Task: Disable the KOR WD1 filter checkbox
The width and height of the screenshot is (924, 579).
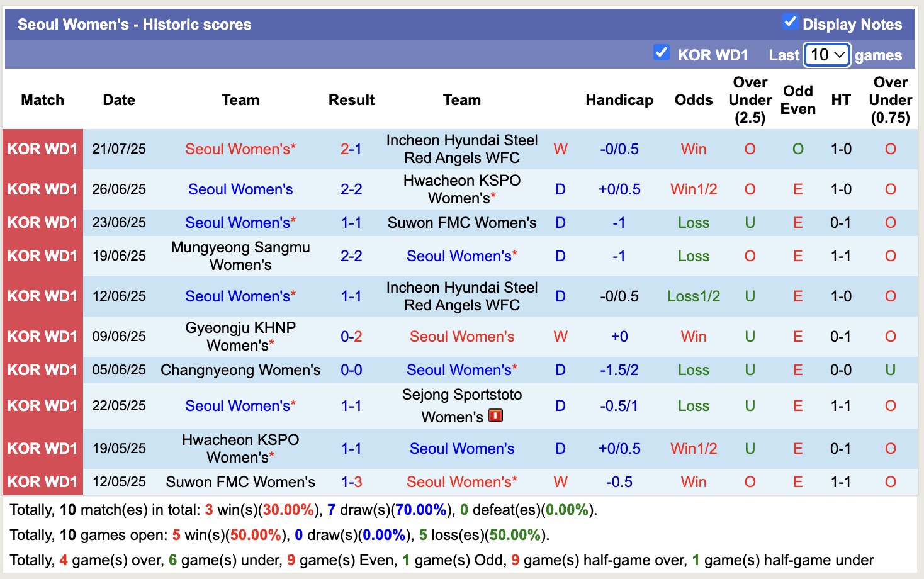Action: (662, 53)
